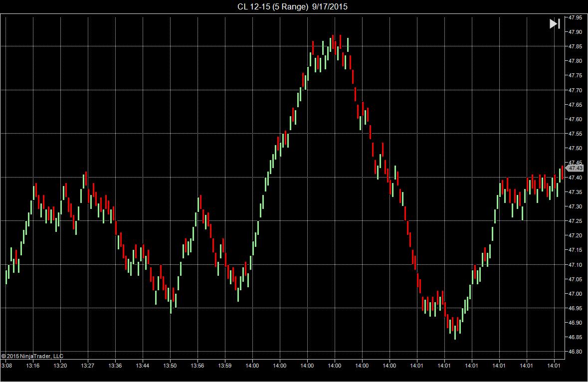The height and width of the screenshot is (382, 588).
Task: Select the 47.20 price axis label
Action: click(x=576, y=235)
